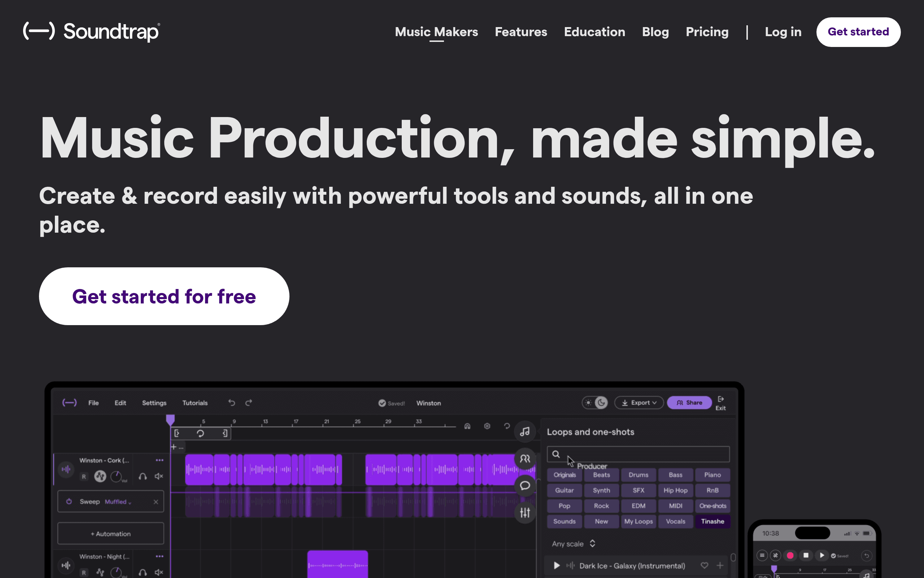The image size is (924, 578).
Task: Open the Edit menu in the studio
Action: click(x=120, y=403)
